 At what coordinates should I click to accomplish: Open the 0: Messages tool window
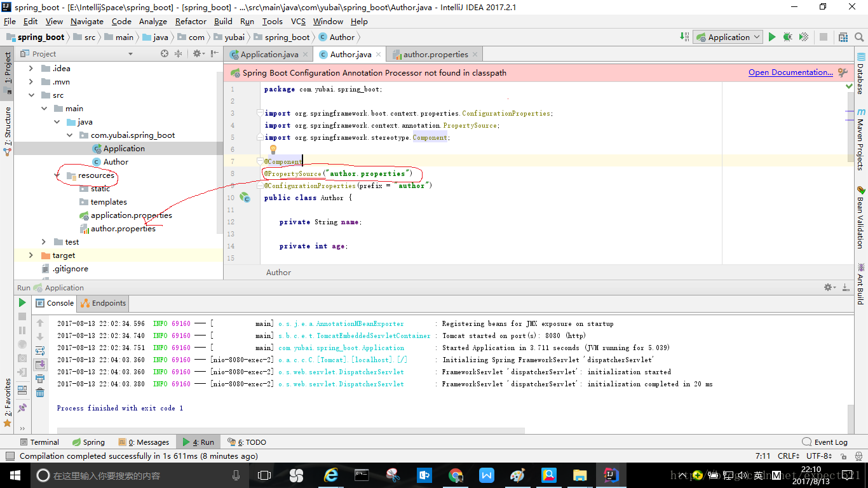tap(143, 442)
